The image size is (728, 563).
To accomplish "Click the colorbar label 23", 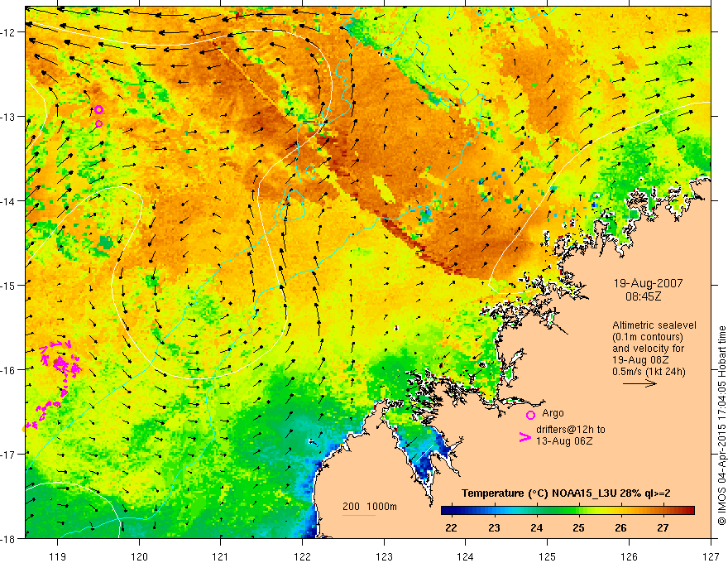I will [494, 527].
